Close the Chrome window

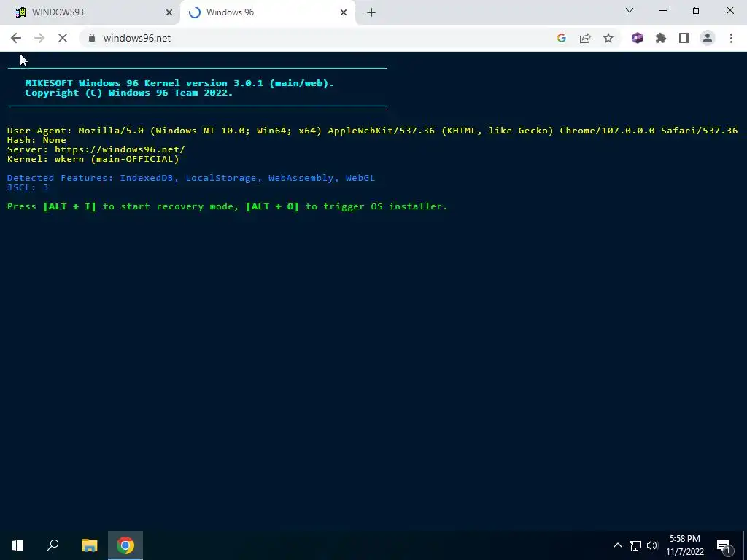click(x=729, y=10)
